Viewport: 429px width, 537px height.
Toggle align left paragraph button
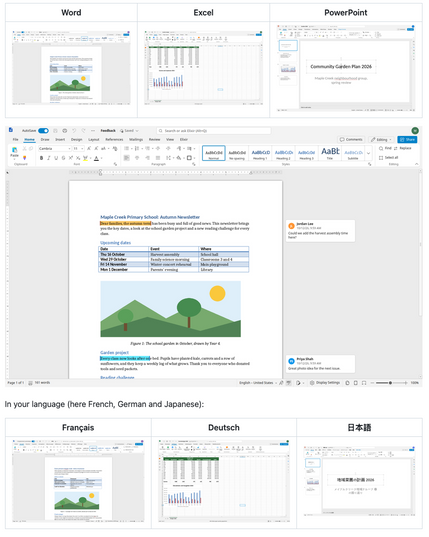pos(127,158)
